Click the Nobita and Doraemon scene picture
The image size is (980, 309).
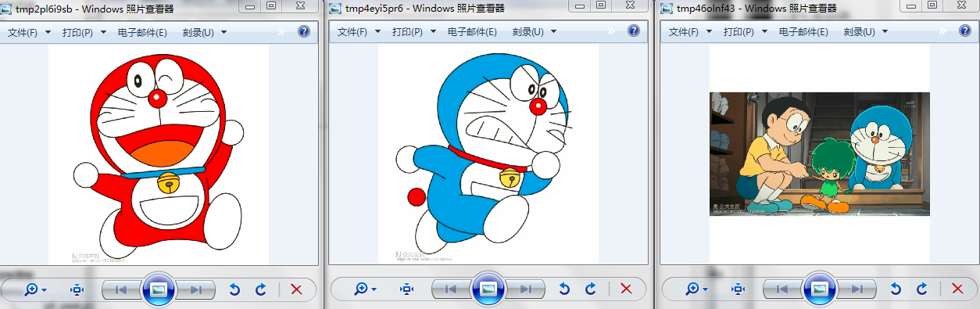[820, 154]
